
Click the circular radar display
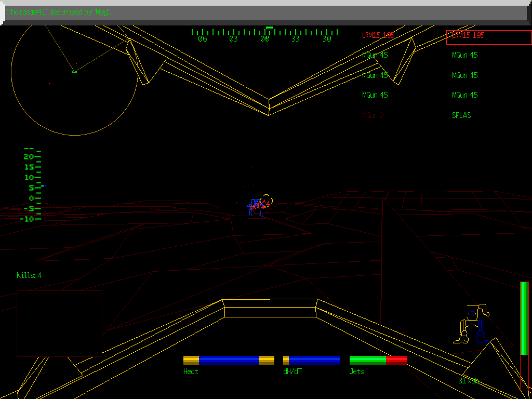point(74,73)
